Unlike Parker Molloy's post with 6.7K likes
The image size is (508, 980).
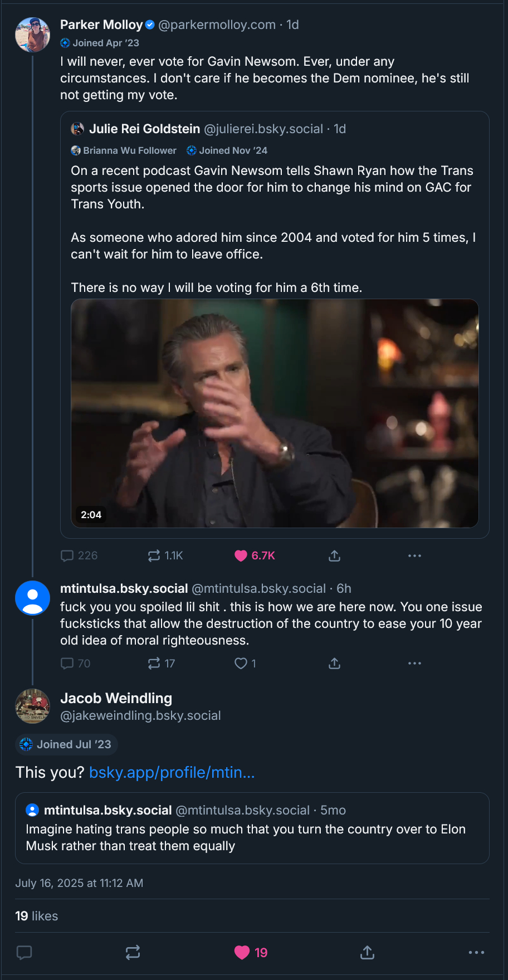point(241,555)
